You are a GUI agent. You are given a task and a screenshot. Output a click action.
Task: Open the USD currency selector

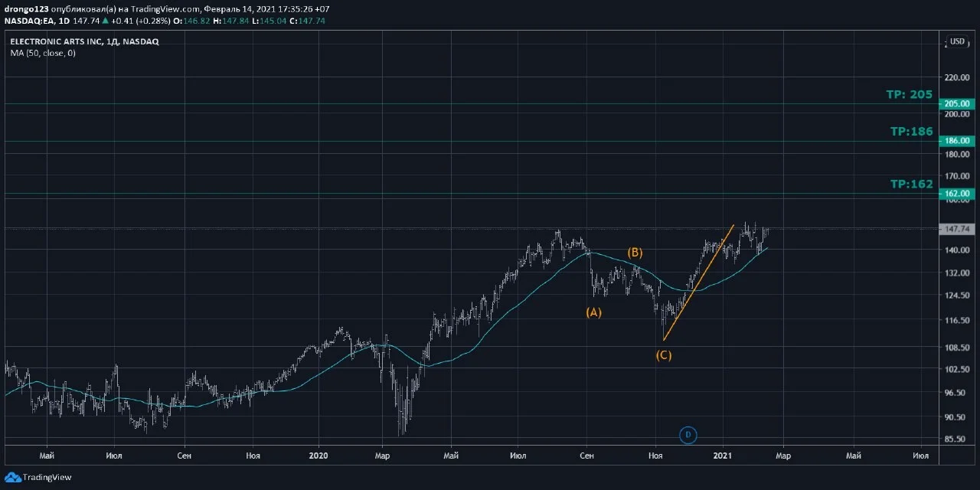(956, 41)
